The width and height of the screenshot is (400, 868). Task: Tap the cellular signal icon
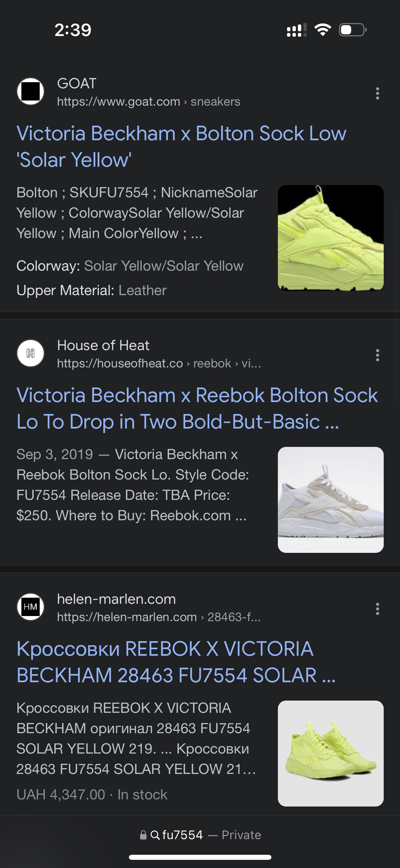(x=297, y=30)
